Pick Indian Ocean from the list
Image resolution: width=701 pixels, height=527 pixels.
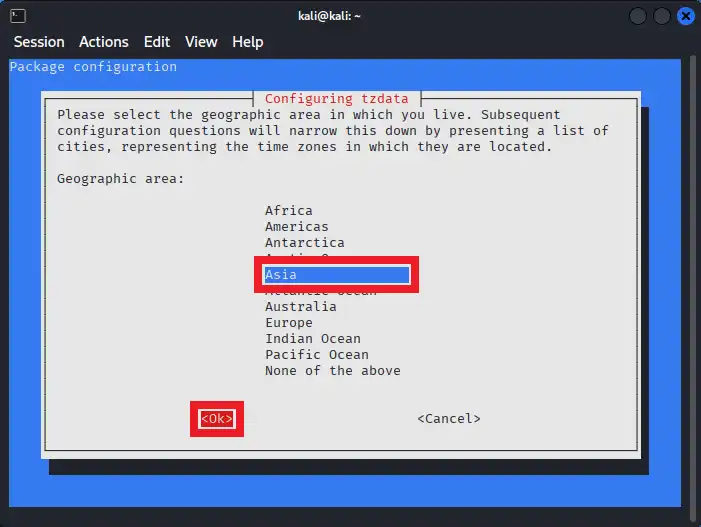pyautogui.click(x=313, y=339)
